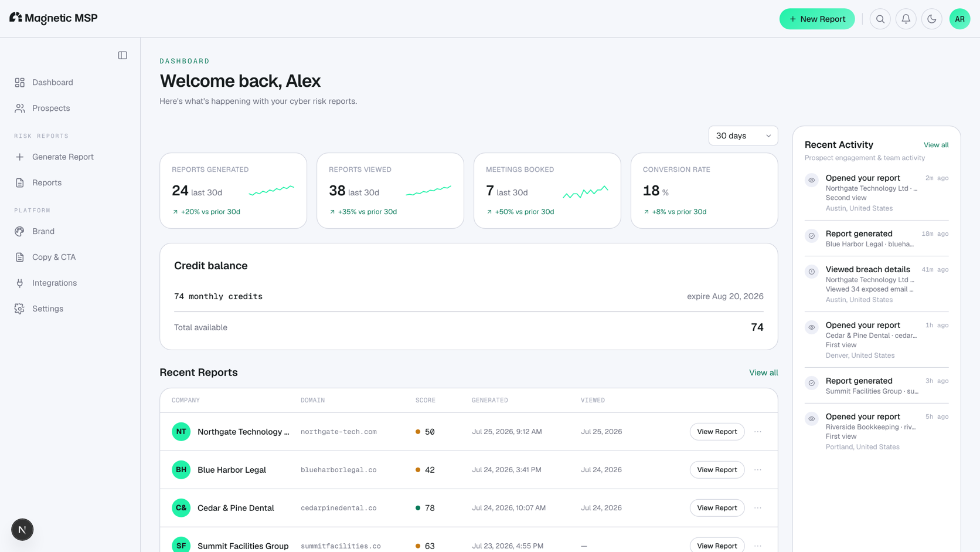Click the Settings gear icon
Screen dimensions: 980x552
20,309
